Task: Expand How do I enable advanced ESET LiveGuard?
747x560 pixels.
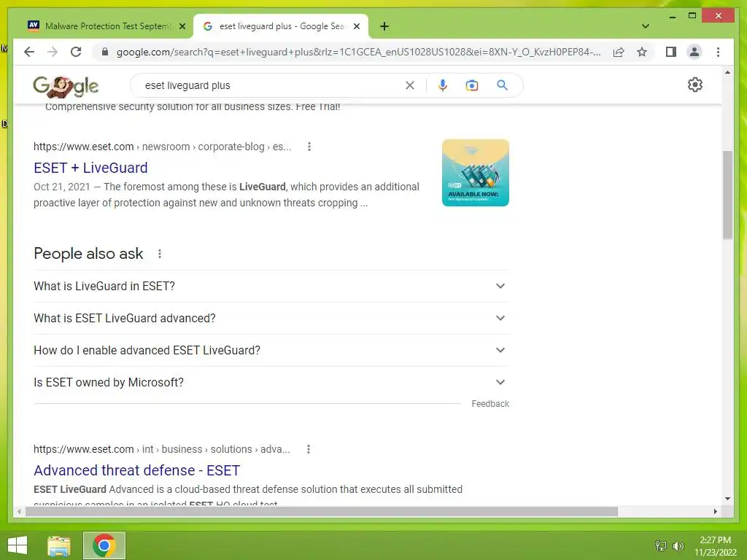Action: [x=271, y=351]
